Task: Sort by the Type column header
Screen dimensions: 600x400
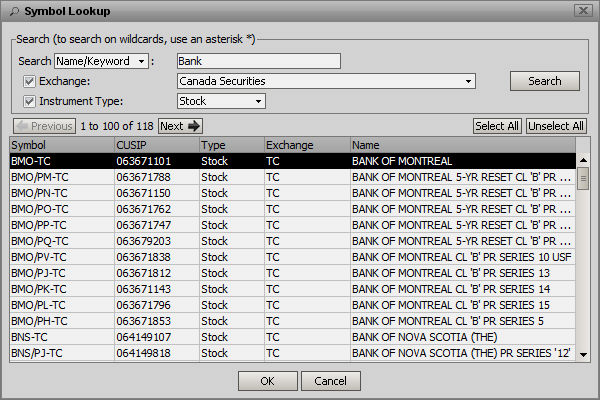Action: point(232,145)
